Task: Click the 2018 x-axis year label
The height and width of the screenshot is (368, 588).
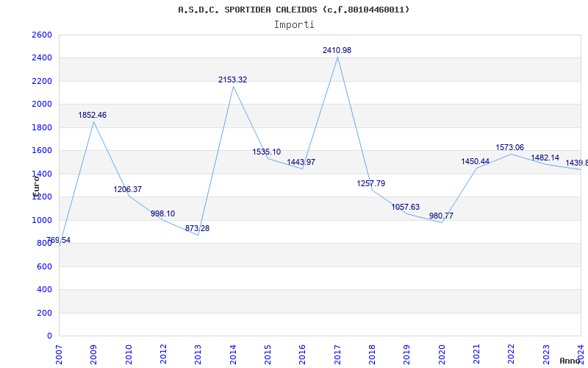Action: coord(372,354)
